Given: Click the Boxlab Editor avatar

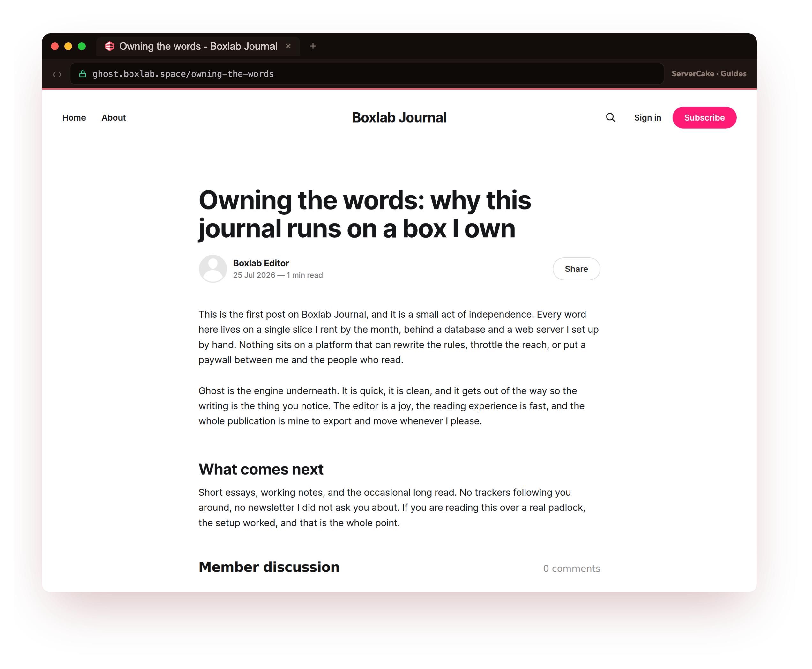Looking at the screenshot, I should 213,269.
